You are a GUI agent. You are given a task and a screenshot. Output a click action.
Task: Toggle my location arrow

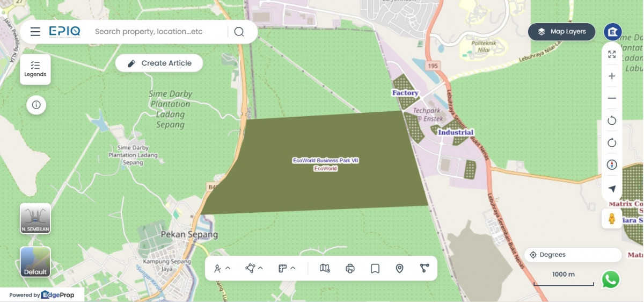point(612,189)
